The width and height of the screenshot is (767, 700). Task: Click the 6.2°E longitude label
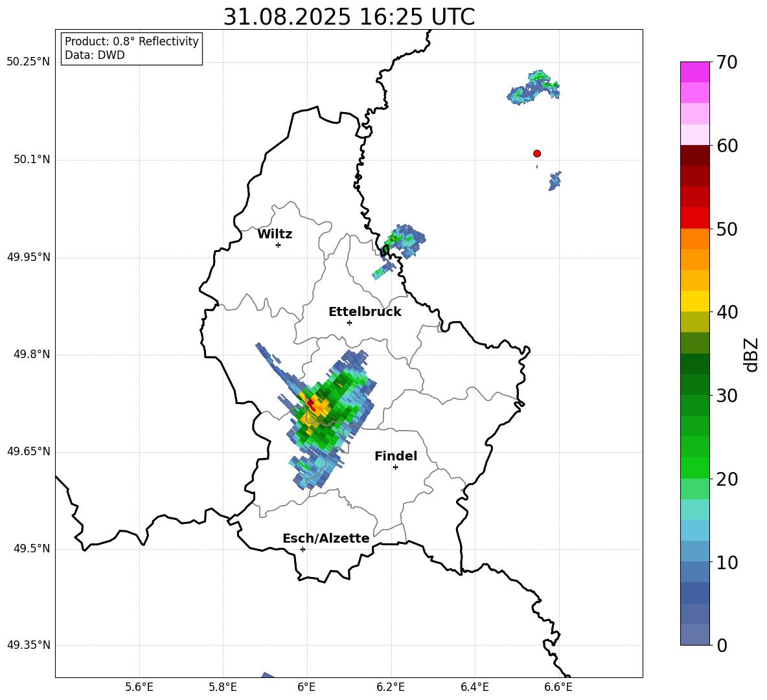pyautogui.click(x=391, y=687)
